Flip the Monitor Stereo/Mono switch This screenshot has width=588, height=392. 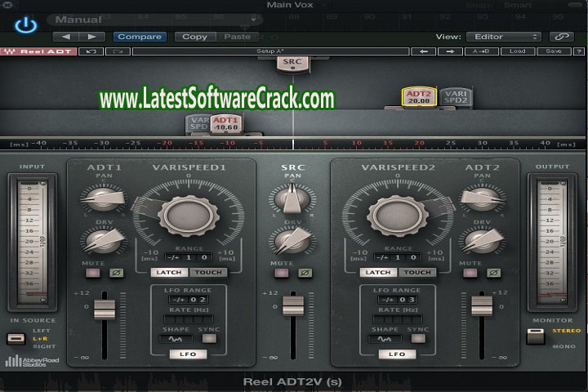coord(535,336)
